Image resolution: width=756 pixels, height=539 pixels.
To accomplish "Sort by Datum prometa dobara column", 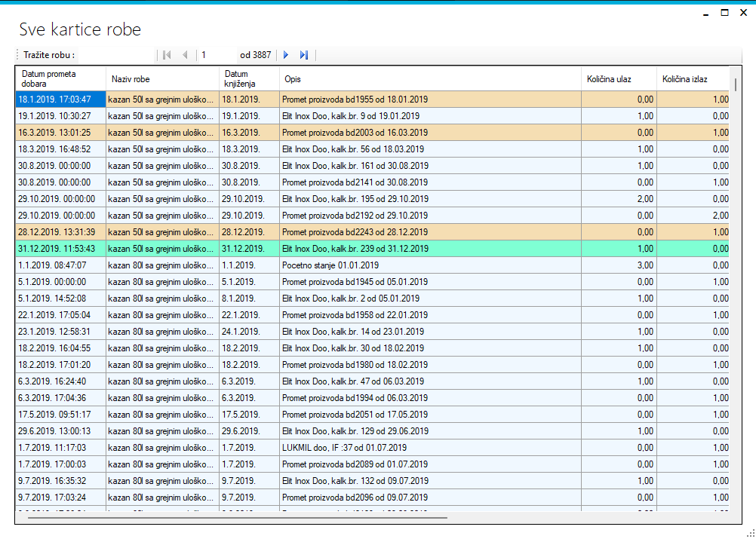I will click(x=60, y=78).
